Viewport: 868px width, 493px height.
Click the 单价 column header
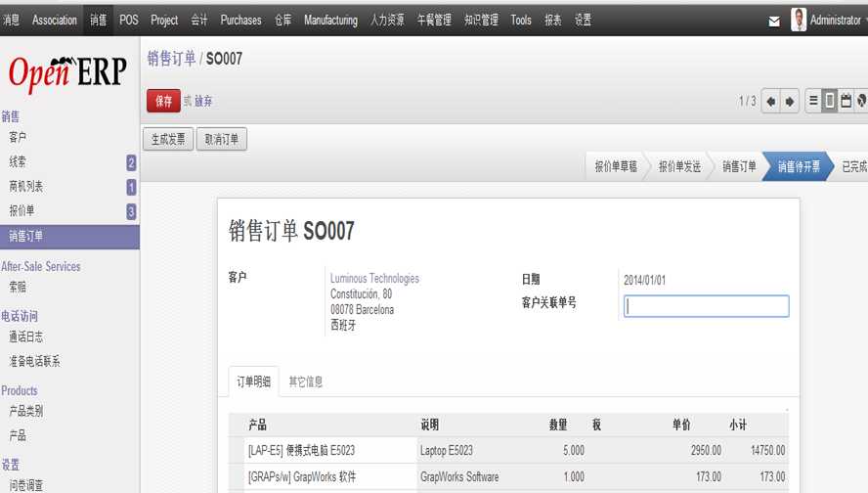coord(681,425)
